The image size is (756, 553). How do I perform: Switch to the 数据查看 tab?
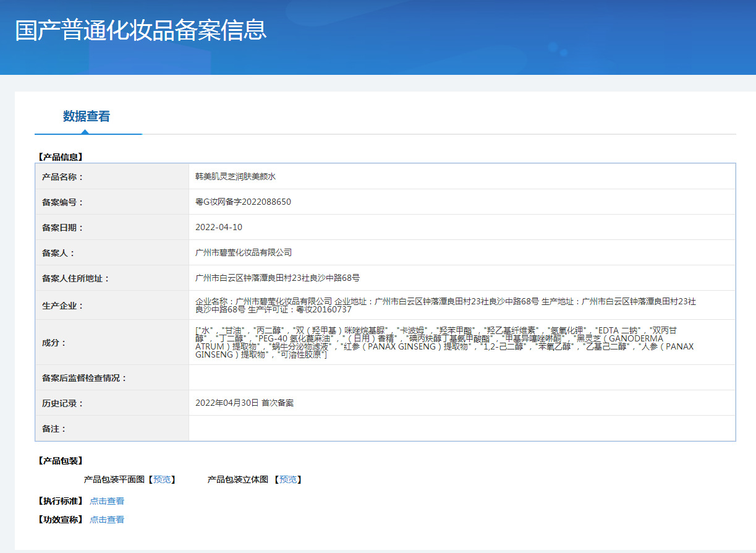click(x=87, y=116)
